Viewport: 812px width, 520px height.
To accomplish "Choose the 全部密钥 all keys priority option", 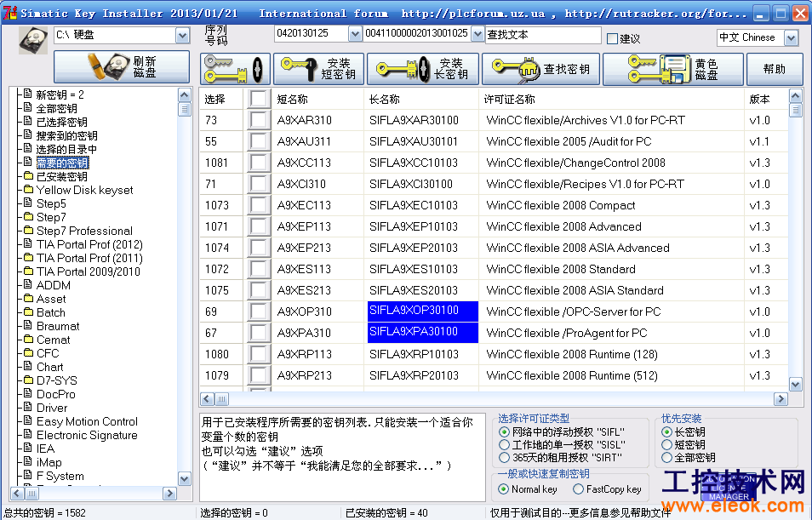I will click(x=667, y=457).
